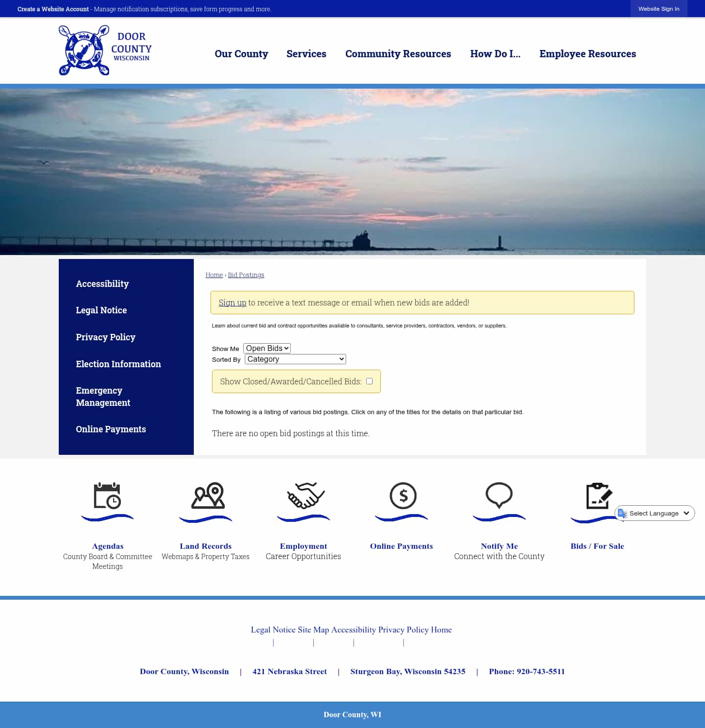Click the Sturgeon Bay, Wisconsin 54235 text
The width and height of the screenshot is (705, 728).
pos(408,672)
